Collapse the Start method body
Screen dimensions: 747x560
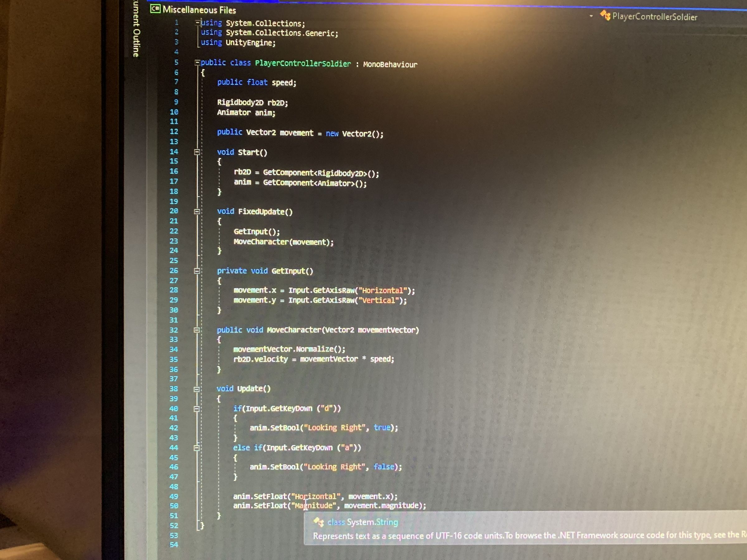[198, 152]
